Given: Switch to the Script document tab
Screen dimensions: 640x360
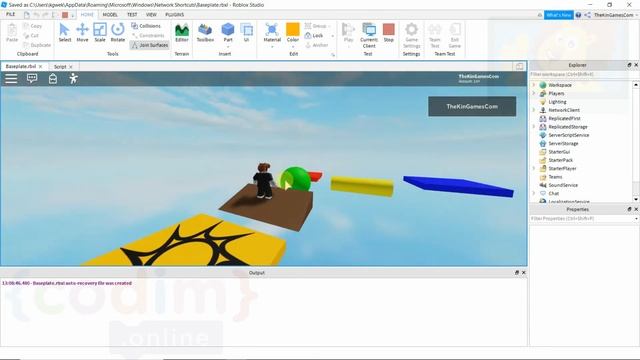Looking at the screenshot, I should (x=60, y=67).
